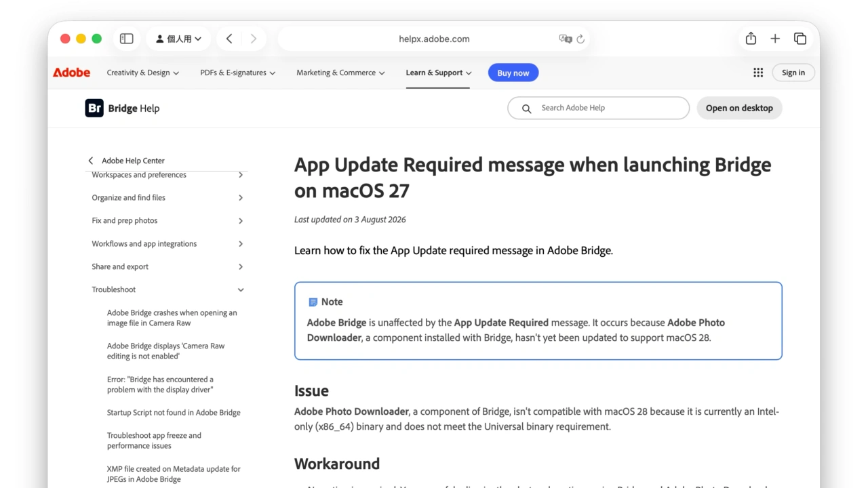Expand the Workspaces and preferences section

pyautogui.click(x=167, y=175)
